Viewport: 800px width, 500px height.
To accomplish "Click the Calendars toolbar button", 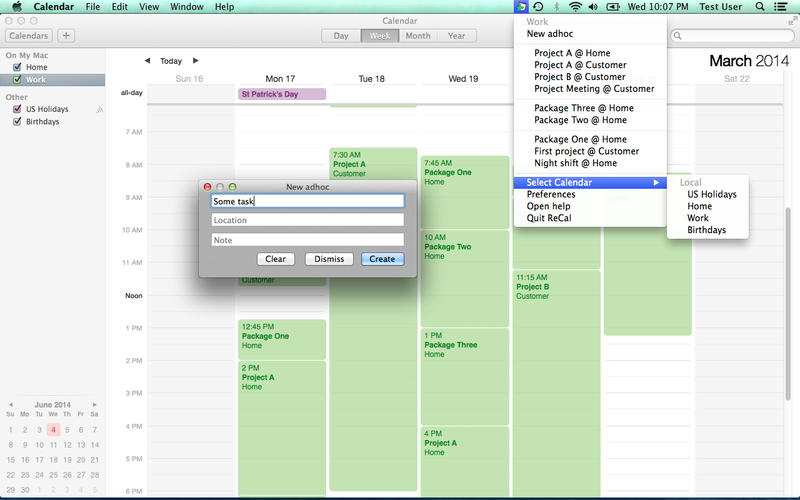I will (29, 36).
